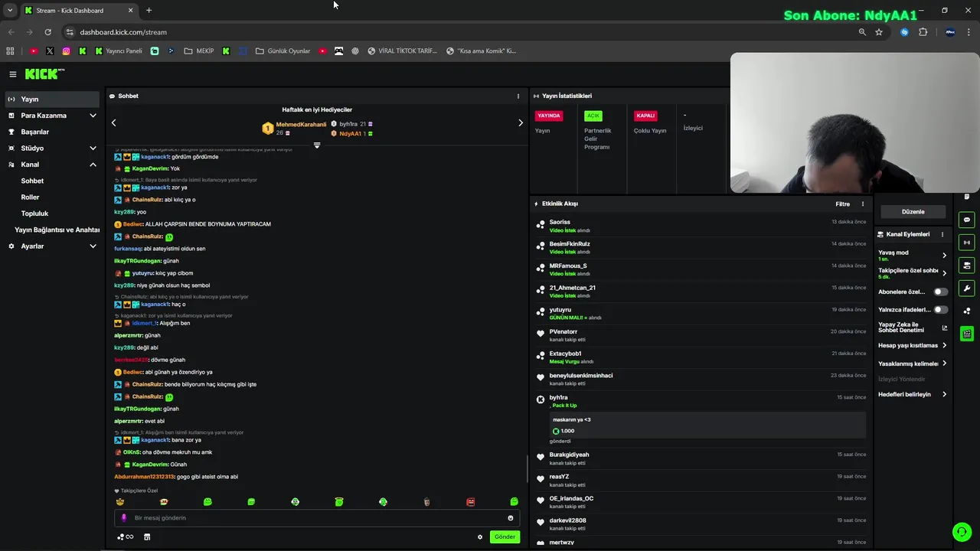Click MehmedKarahanli in weekly top gifters

tap(301, 125)
